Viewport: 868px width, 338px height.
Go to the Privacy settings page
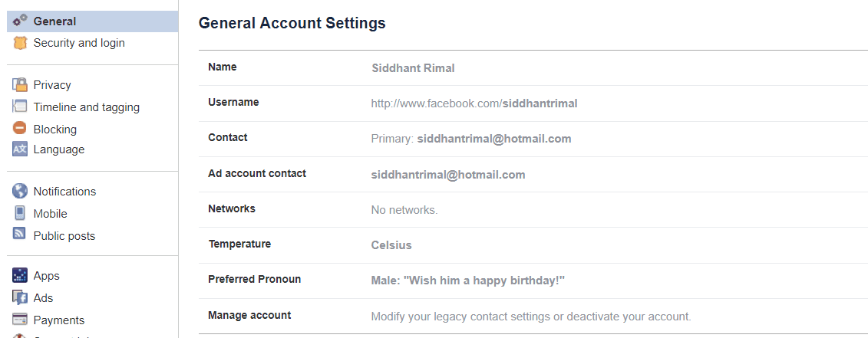[x=52, y=85]
